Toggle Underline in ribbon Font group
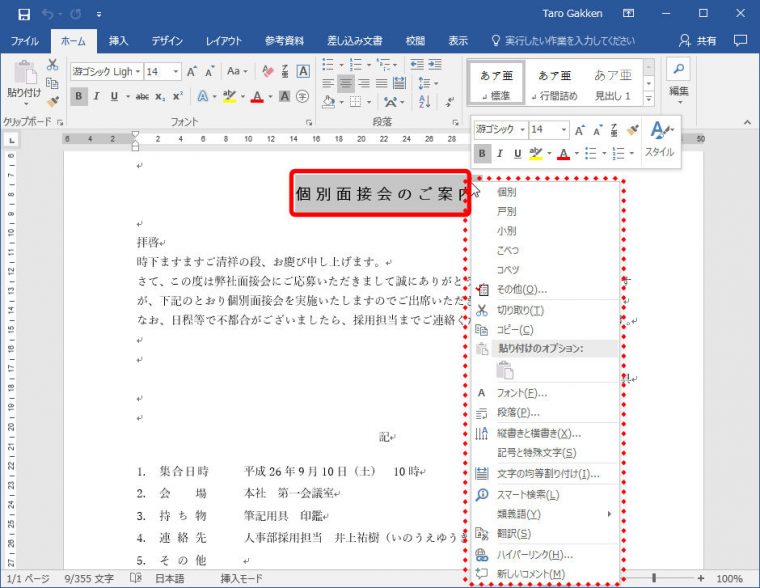This screenshot has height=588, width=760. click(114, 96)
